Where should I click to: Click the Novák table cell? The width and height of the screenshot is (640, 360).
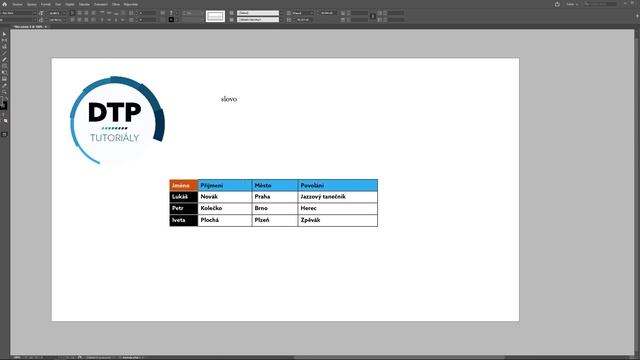pos(225,197)
